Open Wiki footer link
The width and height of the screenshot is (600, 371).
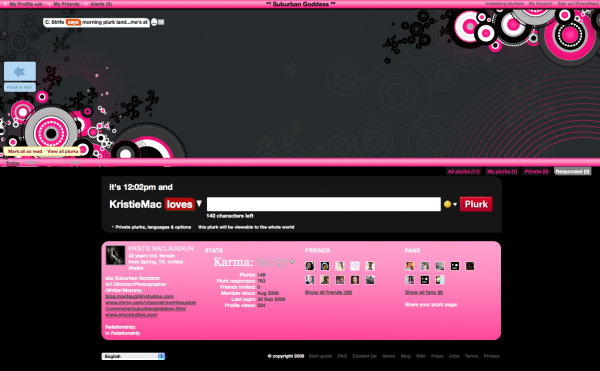coord(421,356)
